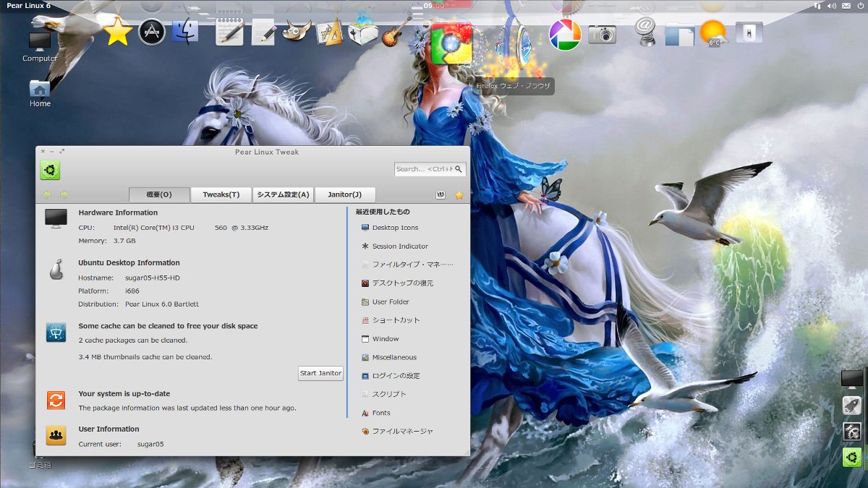The width and height of the screenshot is (868, 488).
Task: Open the yellow star favorites dock icon
Action: click(118, 32)
